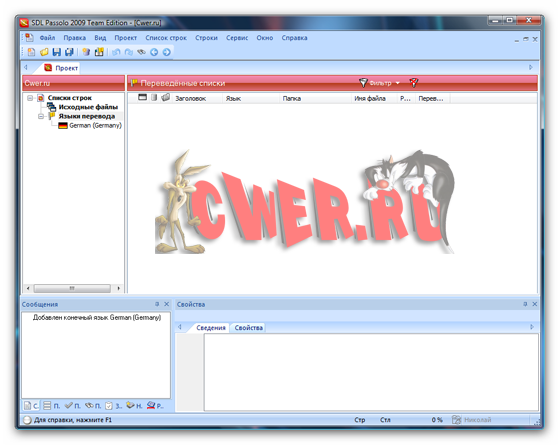
Task: Click the round status indicator in status bar
Action: [x=27, y=420]
